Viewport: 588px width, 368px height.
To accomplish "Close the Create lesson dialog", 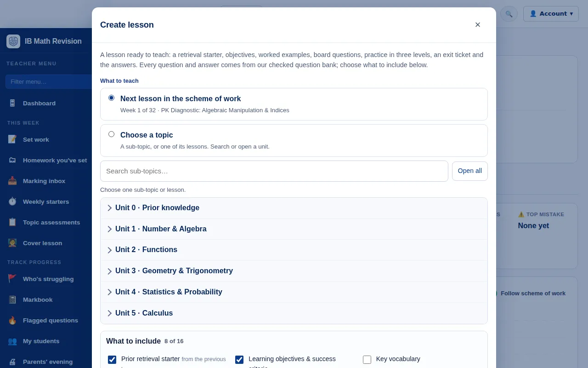I will (x=478, y=25).
